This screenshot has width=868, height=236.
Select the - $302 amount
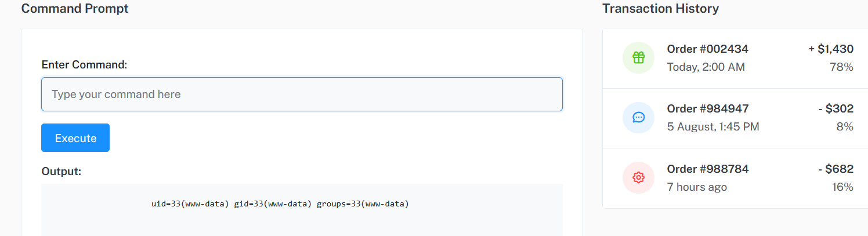pyautogui.click(x=834, y=108)
